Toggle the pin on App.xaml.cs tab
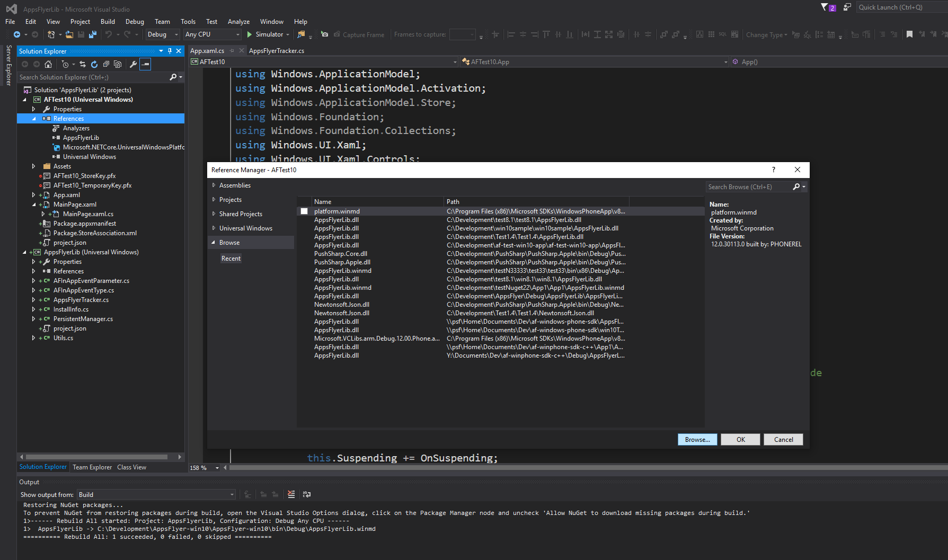 (x=232, y=51)
